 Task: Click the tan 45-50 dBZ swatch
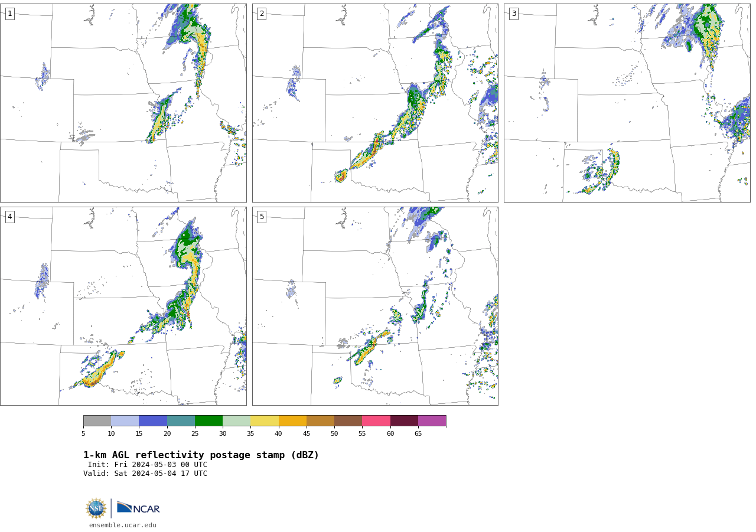coord(320,421)
